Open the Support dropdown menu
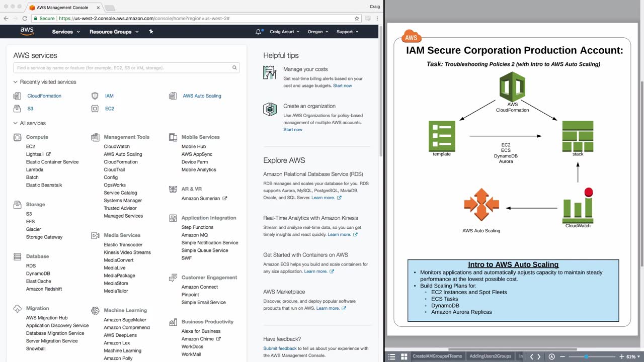This screenshot has width=644, height=362. coord(347,32)
